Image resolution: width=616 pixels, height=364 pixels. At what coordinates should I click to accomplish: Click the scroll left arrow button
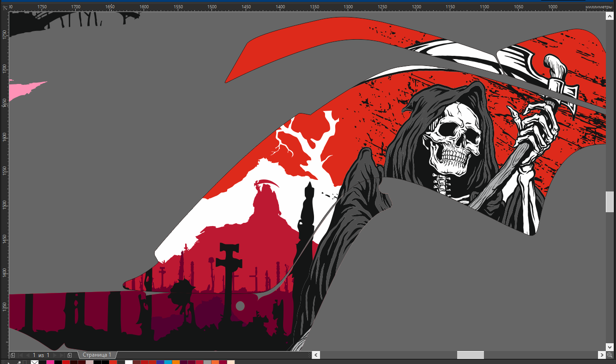316,355
